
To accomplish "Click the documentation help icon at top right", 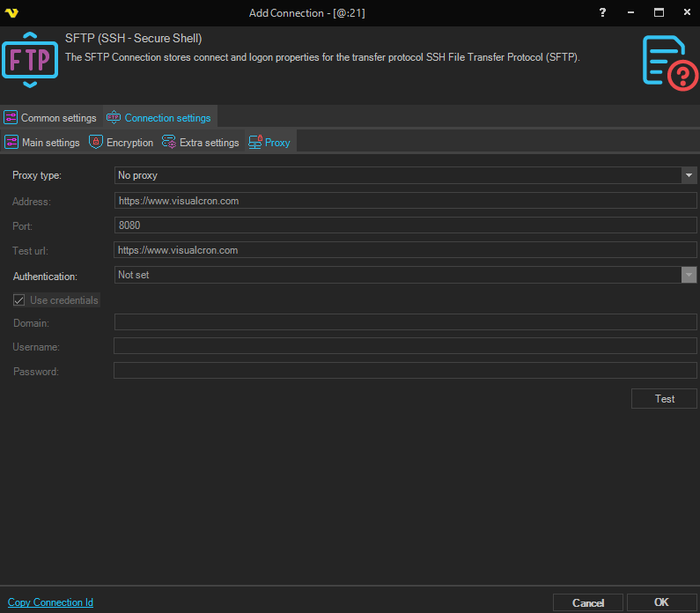I will coord(669,62).
